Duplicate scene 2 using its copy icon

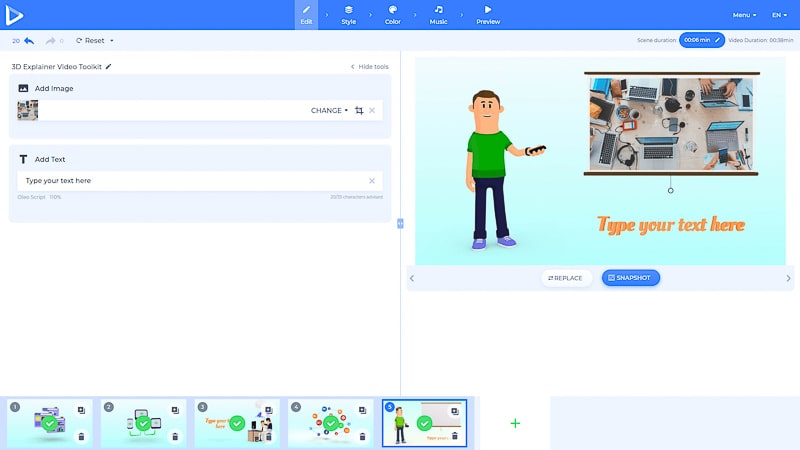[175, 409]
